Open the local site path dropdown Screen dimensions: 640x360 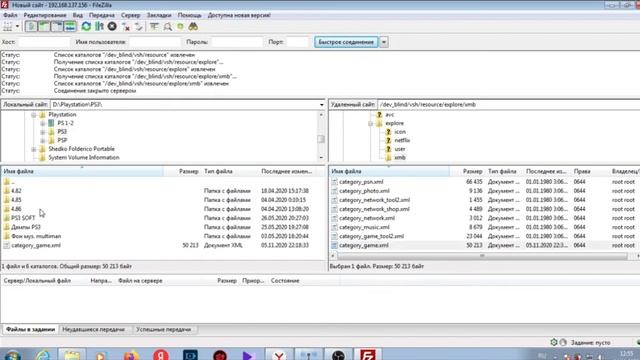pos(322,104)
